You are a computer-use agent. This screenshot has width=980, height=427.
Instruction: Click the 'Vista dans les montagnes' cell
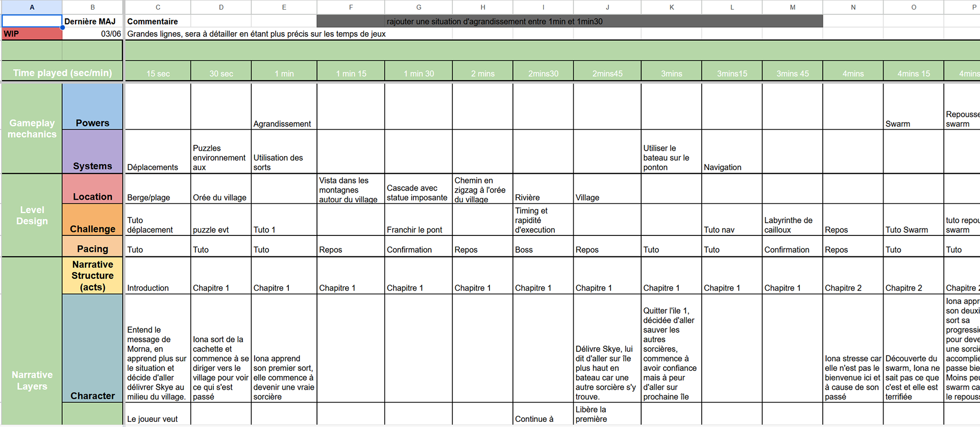(351, 189)
